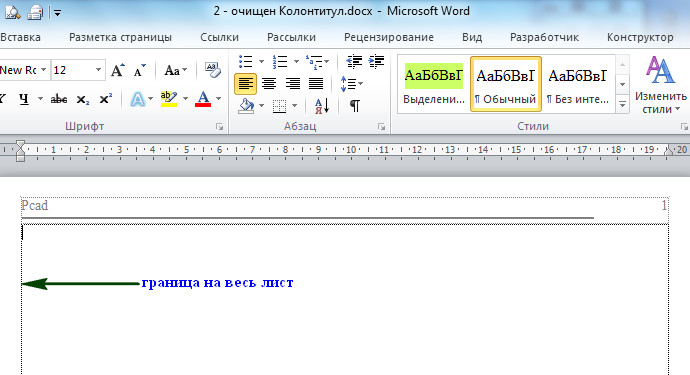Open Изменить стили menu
Image resolution: width=690 pixels, height=375 pixels.
661,85
